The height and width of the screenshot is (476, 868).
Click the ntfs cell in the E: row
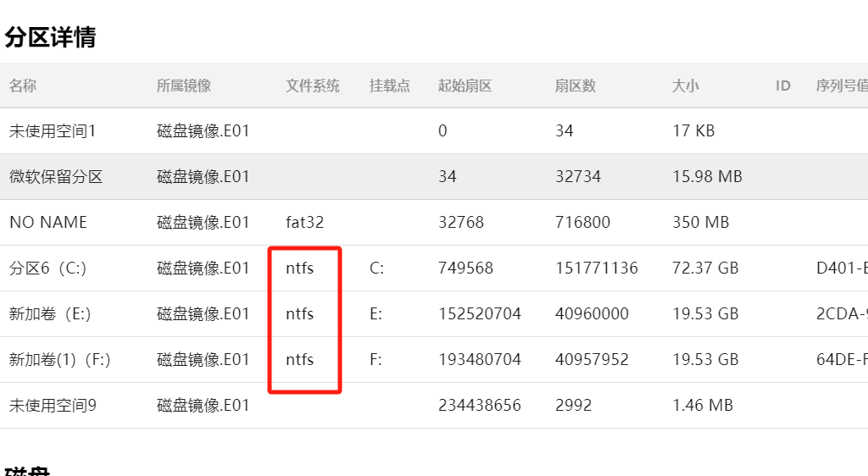tap(299, 314)
